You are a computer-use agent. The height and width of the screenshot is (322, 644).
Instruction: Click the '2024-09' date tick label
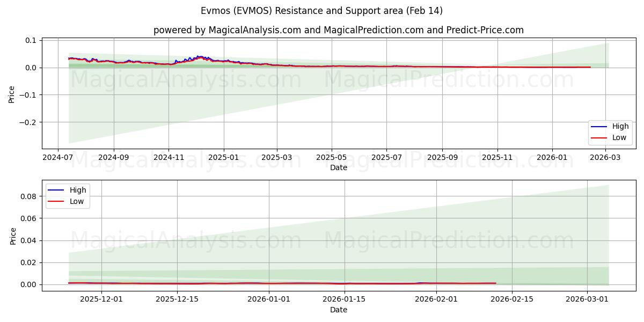tap(113, 158)
